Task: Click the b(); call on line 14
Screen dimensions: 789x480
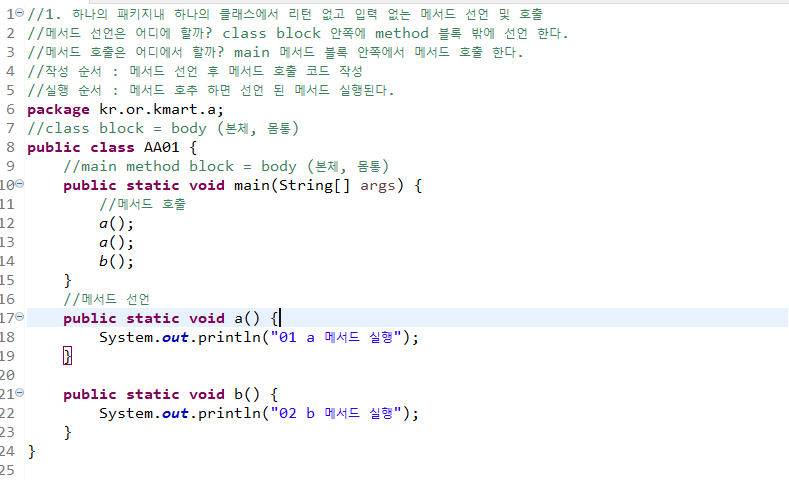Action: point(116,262)
